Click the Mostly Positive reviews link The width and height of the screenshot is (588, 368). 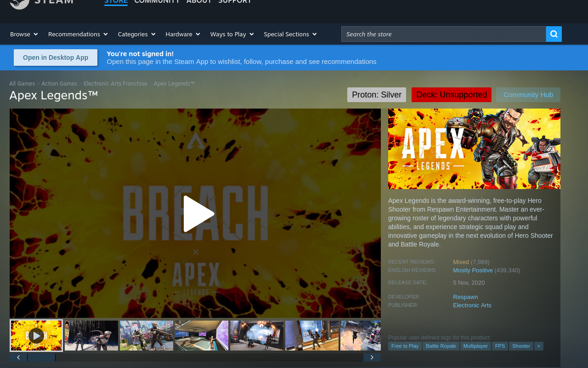[473, 270]
